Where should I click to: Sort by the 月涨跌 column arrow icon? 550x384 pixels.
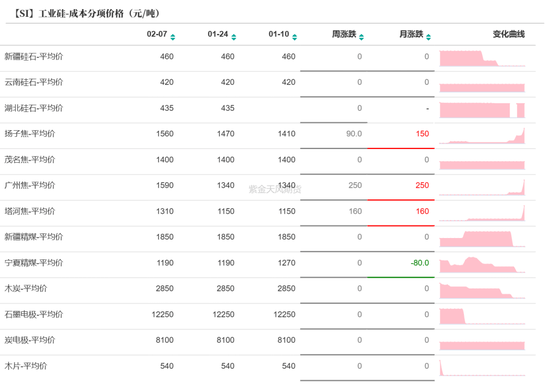[428, 37]
